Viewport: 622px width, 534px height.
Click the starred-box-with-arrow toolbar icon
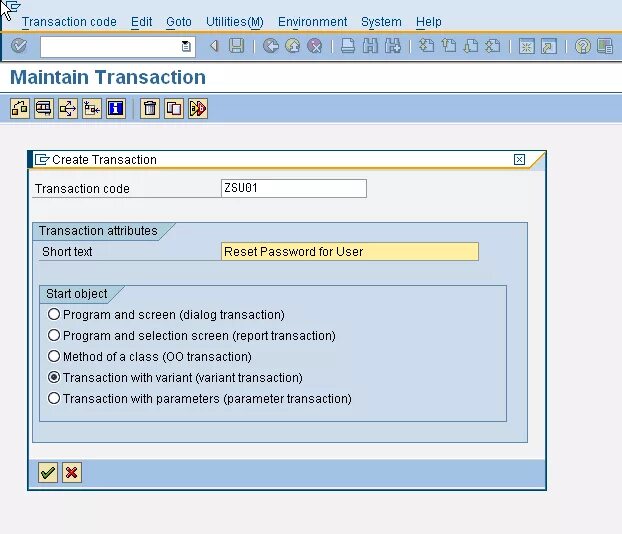click(x=92, y=108)
